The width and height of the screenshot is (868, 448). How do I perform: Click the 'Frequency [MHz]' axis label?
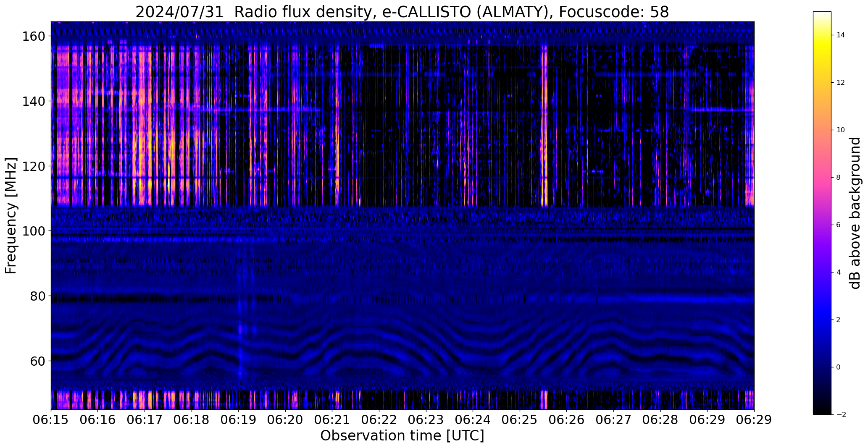11,216
